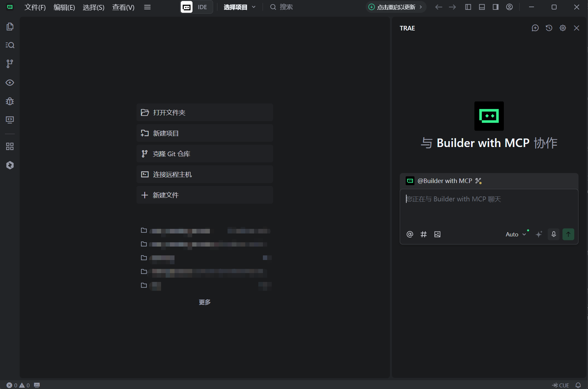Show warnings count in status bar
Viewport: 588px width, 389px height.
click(x=25, y=385)
